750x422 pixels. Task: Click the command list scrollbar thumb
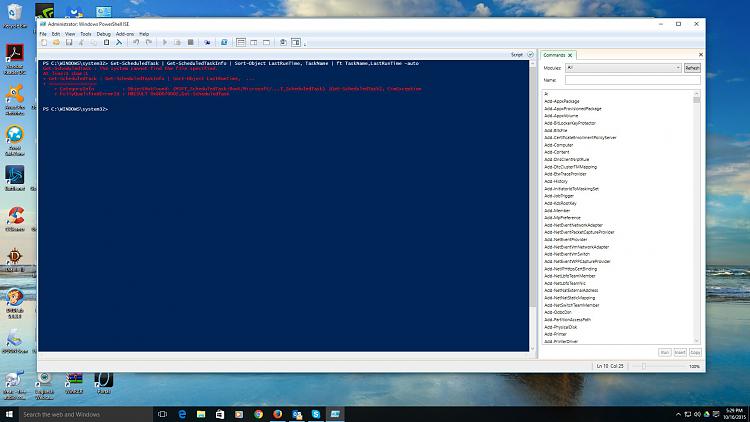pyautogui.click(x=696, y=100)
